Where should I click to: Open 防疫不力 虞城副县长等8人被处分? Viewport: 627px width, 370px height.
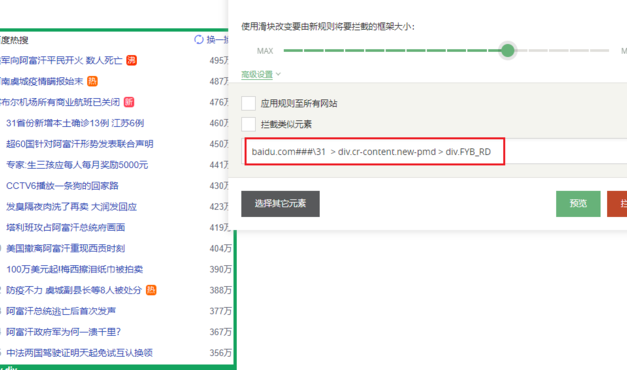click(x=74, y=290)
